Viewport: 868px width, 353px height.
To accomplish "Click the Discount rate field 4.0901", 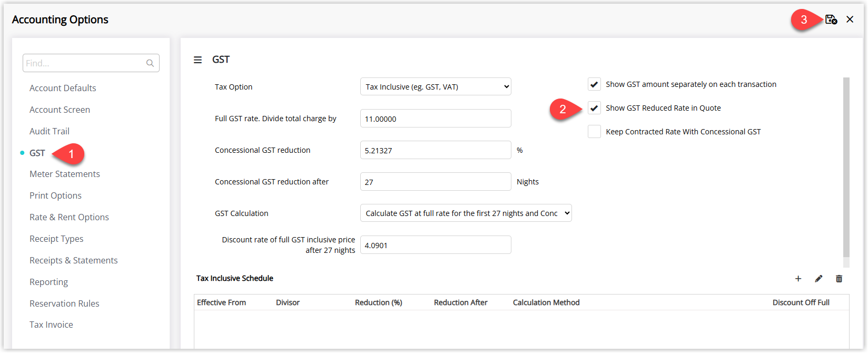I will pyautogui.click(x=436, y=245).
